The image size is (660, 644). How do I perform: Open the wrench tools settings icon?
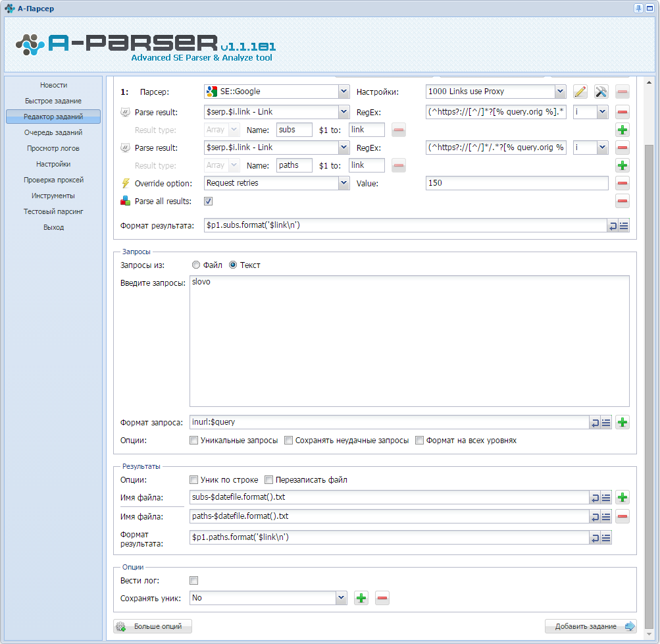pos(601,92)
